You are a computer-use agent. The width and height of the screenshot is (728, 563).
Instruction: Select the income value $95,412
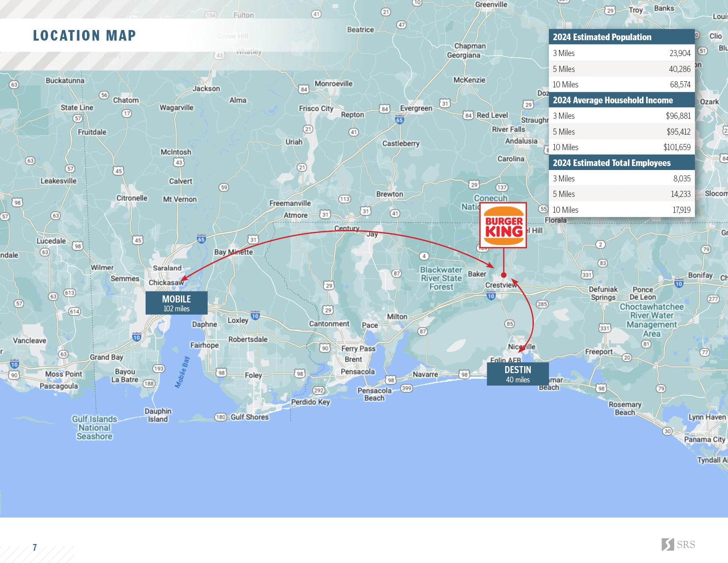coord(678,132)
